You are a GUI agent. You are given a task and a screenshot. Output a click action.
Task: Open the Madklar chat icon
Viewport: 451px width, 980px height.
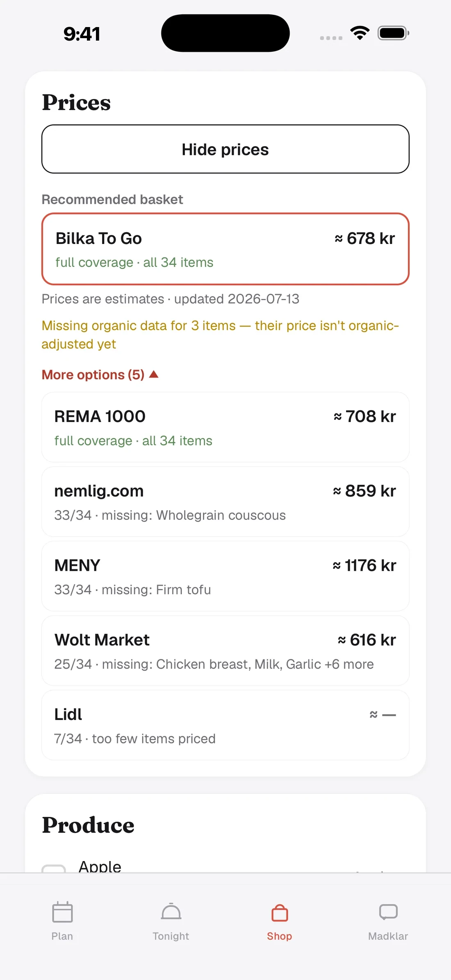tap(388, 912)
